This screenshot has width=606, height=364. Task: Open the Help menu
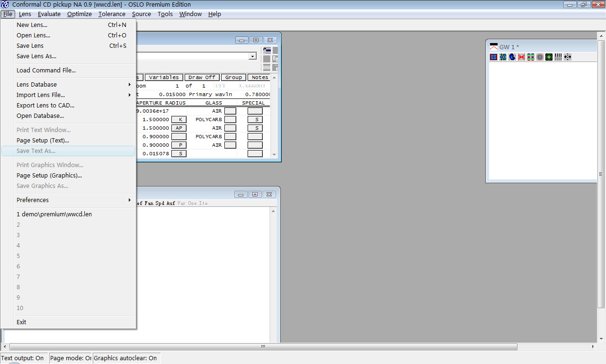point(214,14)
